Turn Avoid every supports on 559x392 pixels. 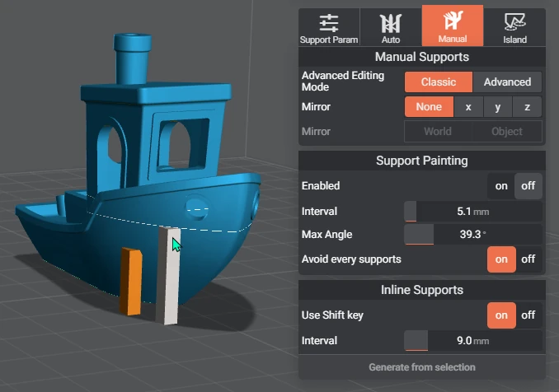pos(501,259)
